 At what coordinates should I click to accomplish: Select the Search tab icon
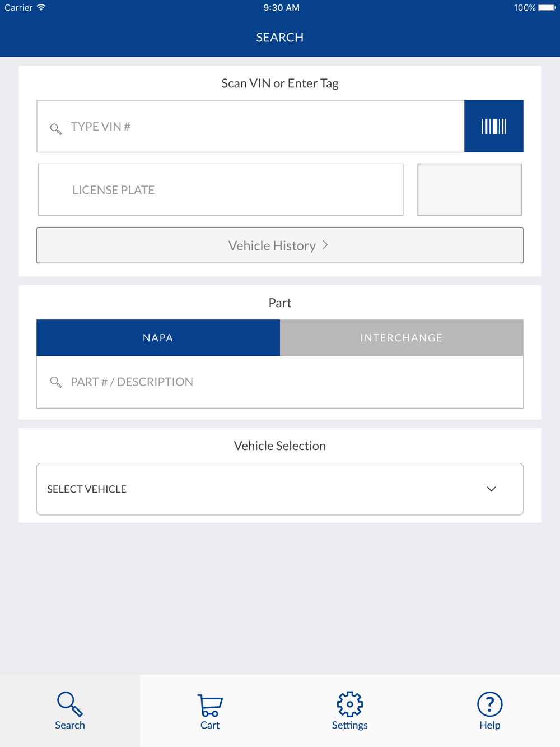click(x=70, y=704)
